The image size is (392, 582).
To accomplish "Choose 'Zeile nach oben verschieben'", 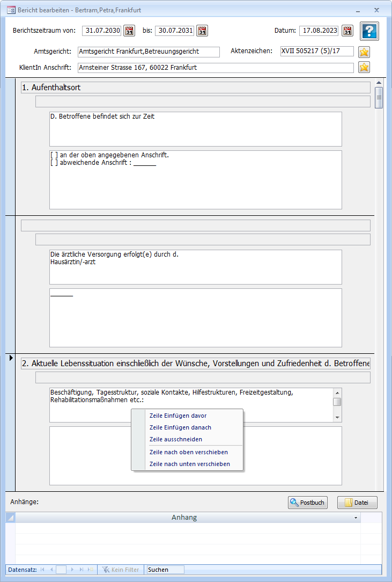I will pyautogui.click(x=188, y=452).
